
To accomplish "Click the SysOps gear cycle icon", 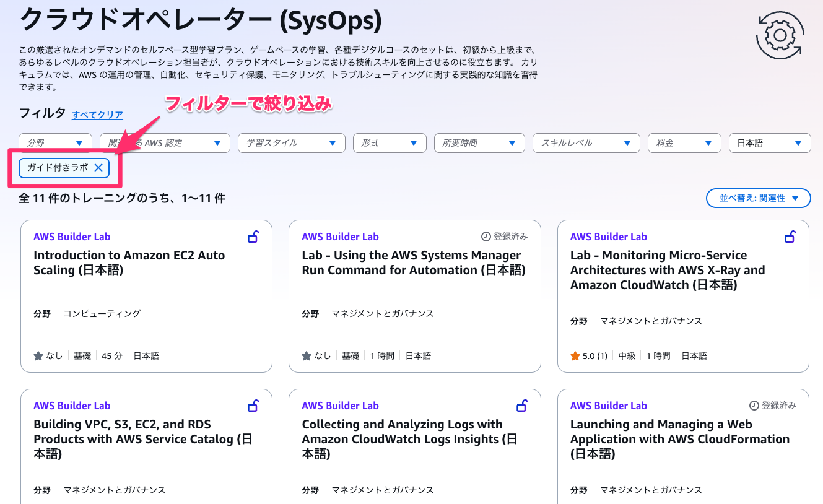I will pyautogui.click(x=780, y=34).
